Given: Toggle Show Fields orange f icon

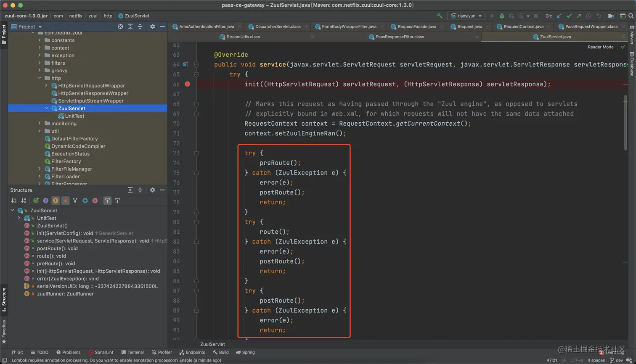Looking at the screenshot, I should (56, 200).
